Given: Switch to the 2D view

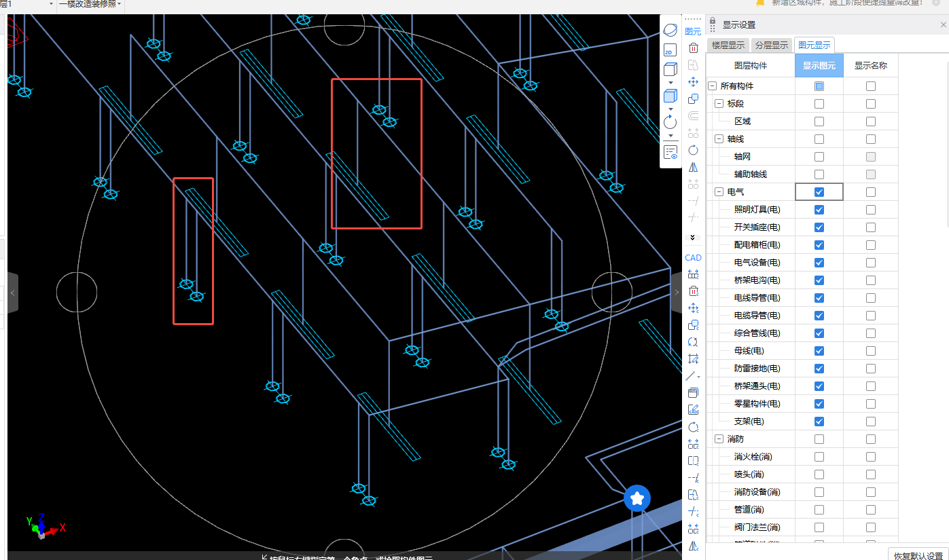Looking at the screenshot, I should click(x=669, y=51).
